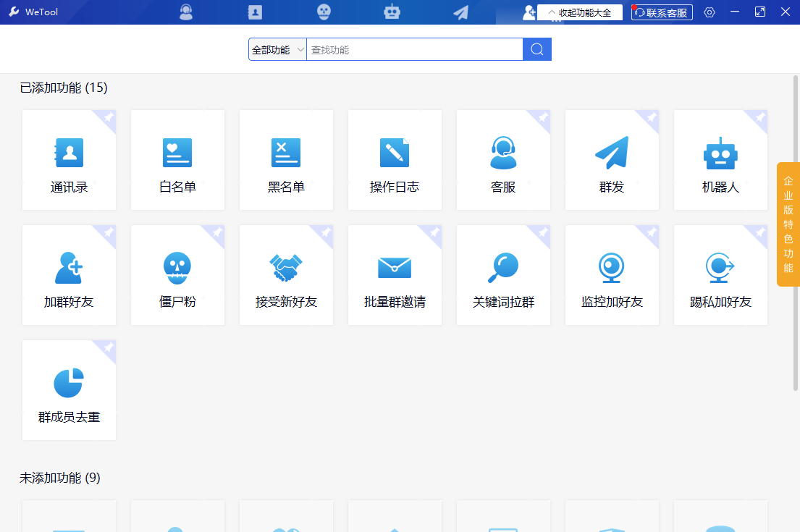Open the 客服 customer service feature card
Screen dimensions: 800x532
coord(504,160)
